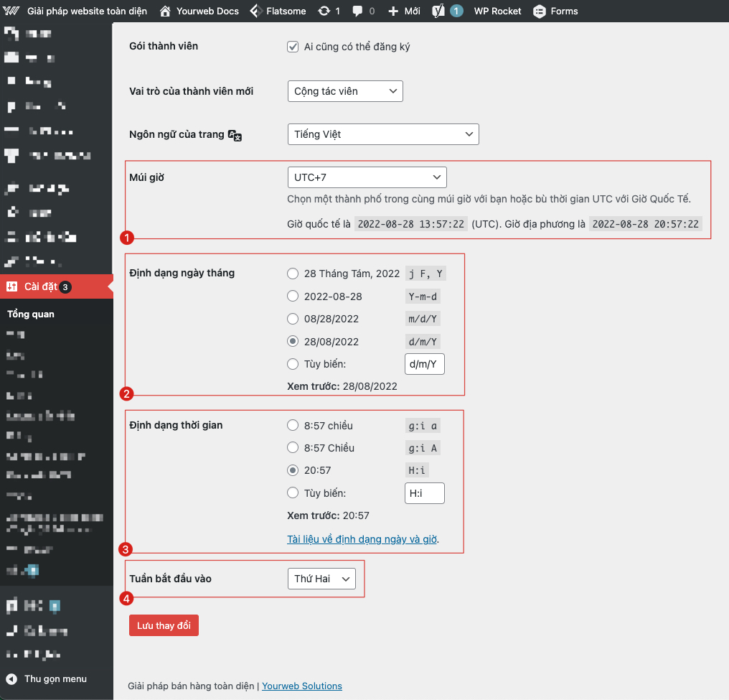Open the comments bubble icon

358,11
